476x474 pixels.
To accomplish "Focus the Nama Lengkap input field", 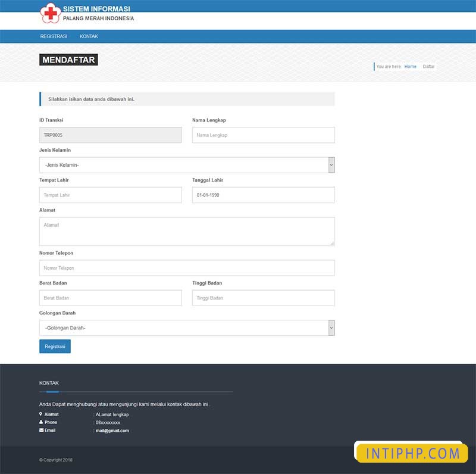I will (x=264, y=135).
